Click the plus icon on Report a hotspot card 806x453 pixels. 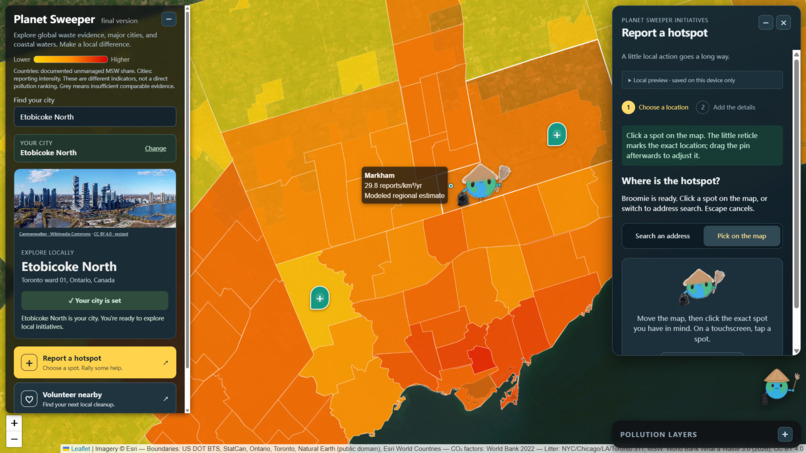(x=29, y=363)
